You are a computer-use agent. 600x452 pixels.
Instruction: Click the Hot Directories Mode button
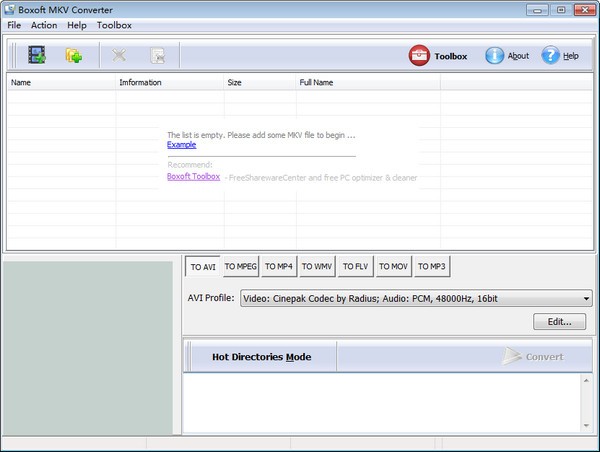click(262, 357)
